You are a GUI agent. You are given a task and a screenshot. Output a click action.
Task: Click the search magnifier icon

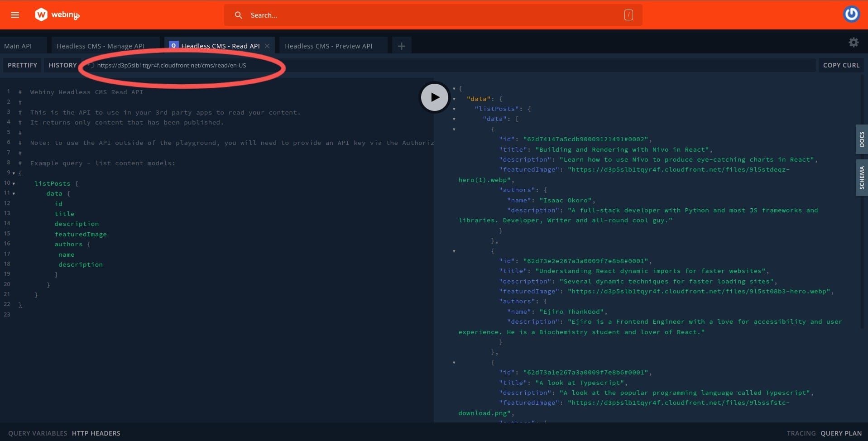239,15
